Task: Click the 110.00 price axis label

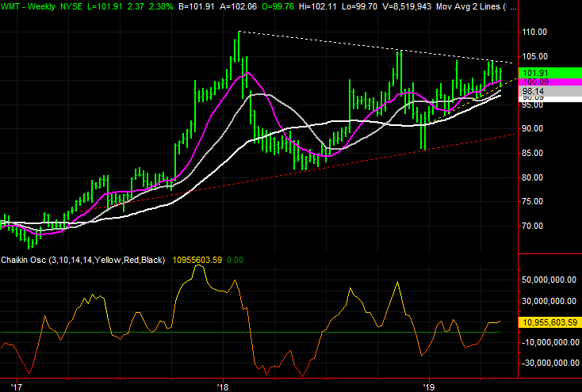Action: [533, 32]
